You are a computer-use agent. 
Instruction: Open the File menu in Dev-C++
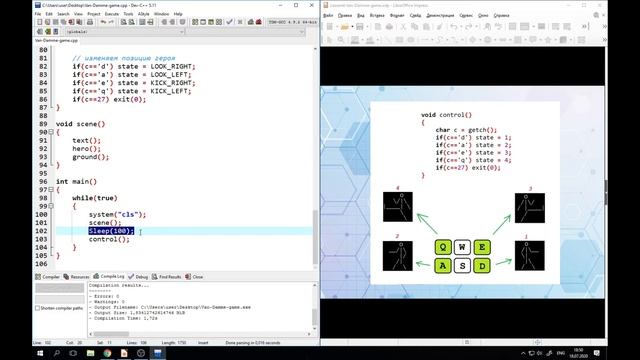point(38,14)
